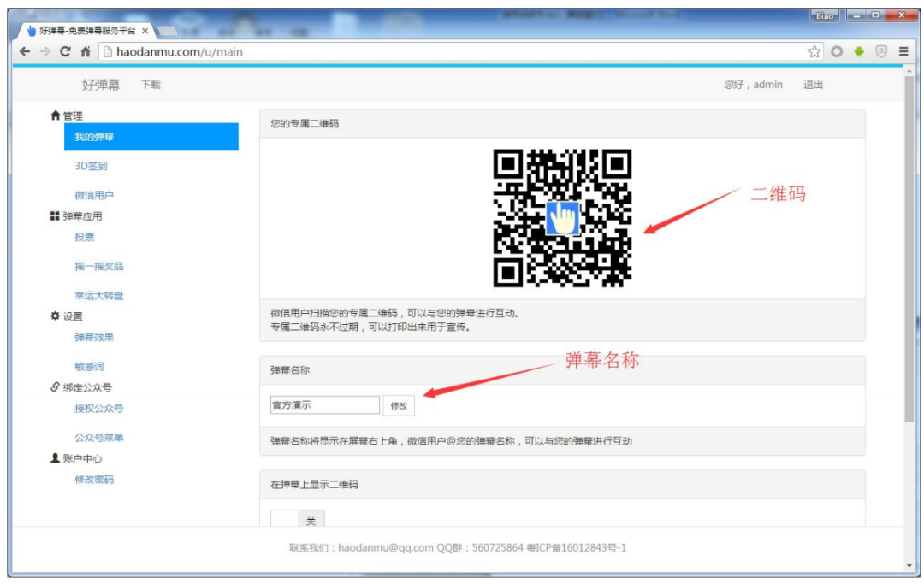Open 3D签到 in the sidebar
Viewport: 924px width, 584px height.
(91, 166)
